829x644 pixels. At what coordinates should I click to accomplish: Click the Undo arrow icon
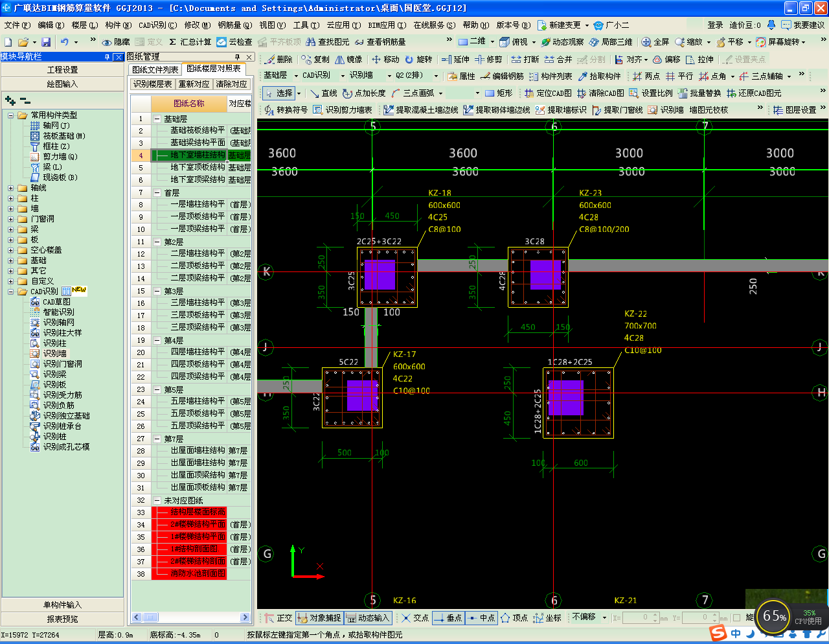(65, 41)
